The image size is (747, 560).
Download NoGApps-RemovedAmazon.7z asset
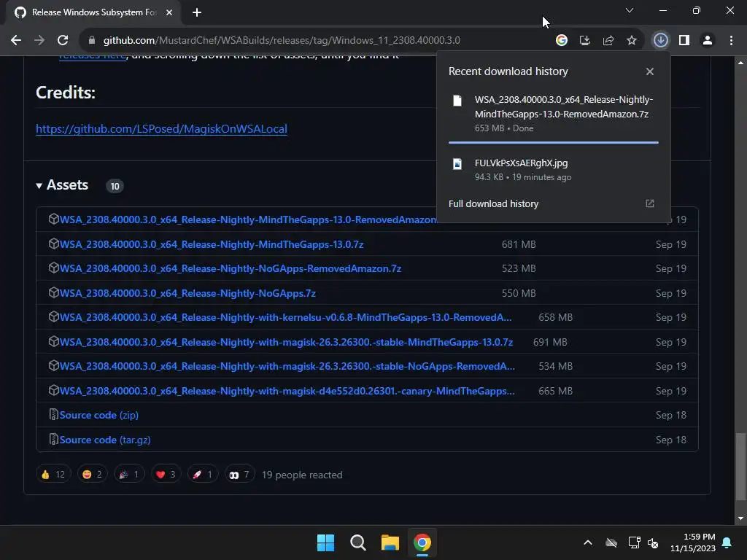[230, 268]
